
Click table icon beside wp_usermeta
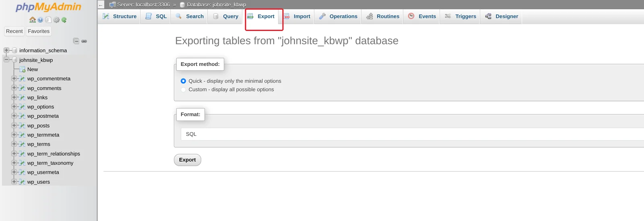(x=23, y=172)
